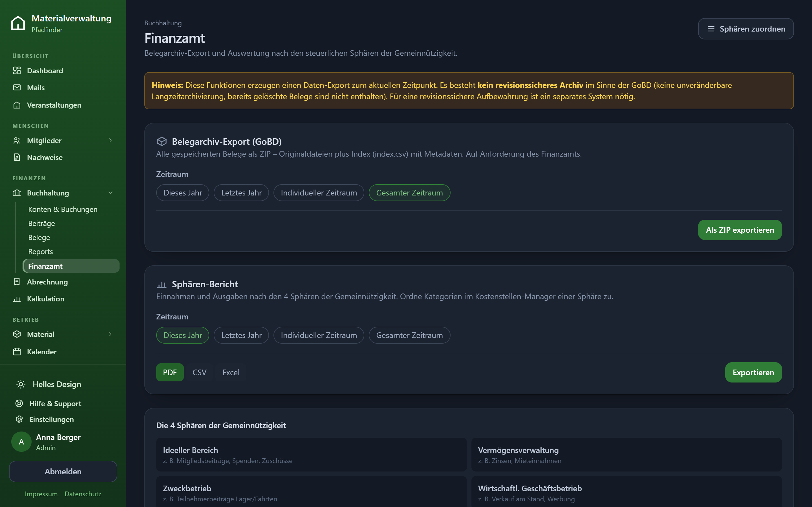Click the Sphären zuordnen button

(x=745, y=29)
